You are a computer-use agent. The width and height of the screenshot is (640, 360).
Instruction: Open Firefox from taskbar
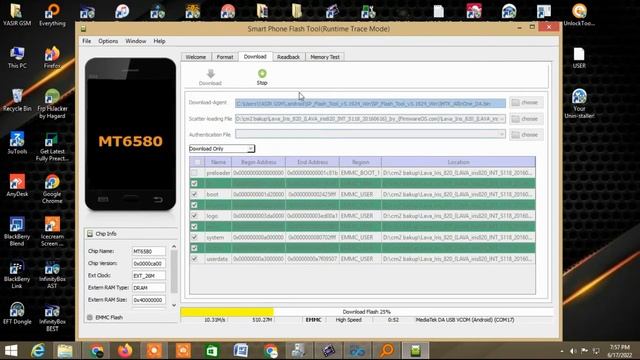pos(125,351)
